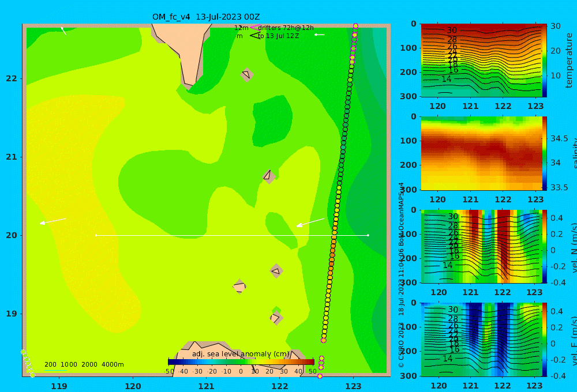The image size is (577, 392).
Task: Click the vel. E colorbar
Action: click(x=545, y=340)
